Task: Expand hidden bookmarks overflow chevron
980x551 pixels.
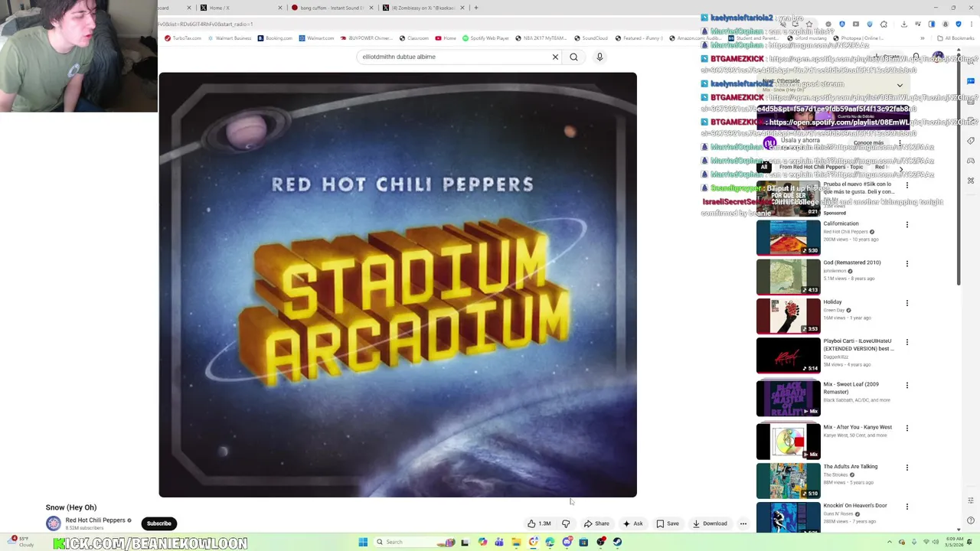Action: 923,38
